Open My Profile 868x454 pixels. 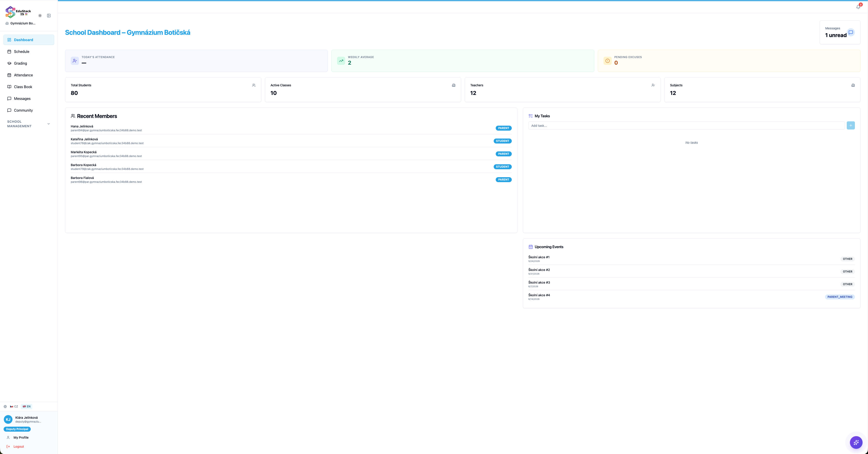click(29, 438)
